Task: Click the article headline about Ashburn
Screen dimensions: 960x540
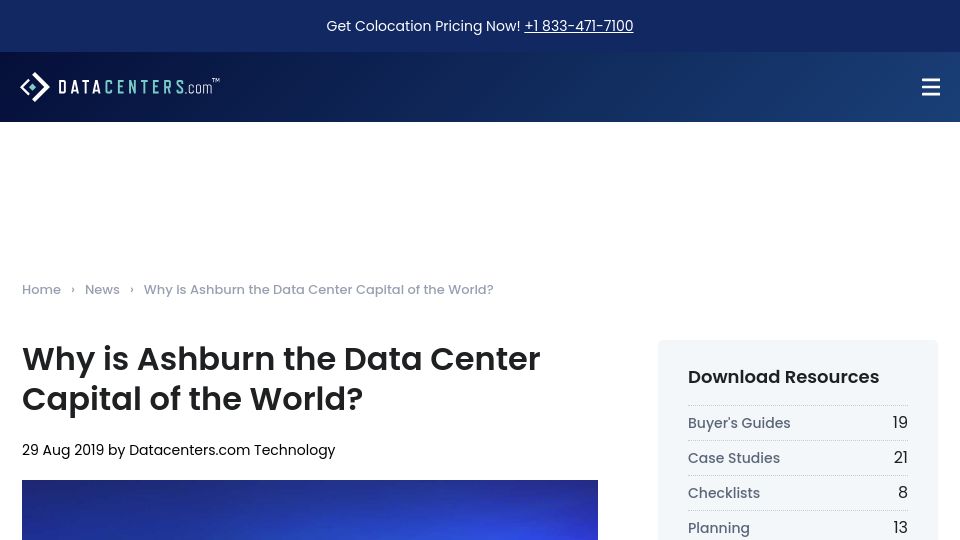Action: [x=281, y=379]
